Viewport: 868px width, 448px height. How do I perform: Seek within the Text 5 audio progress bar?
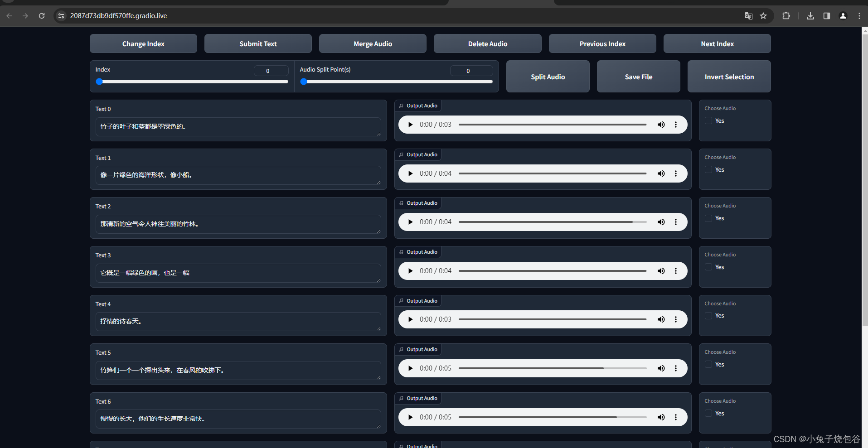(553, 368)
